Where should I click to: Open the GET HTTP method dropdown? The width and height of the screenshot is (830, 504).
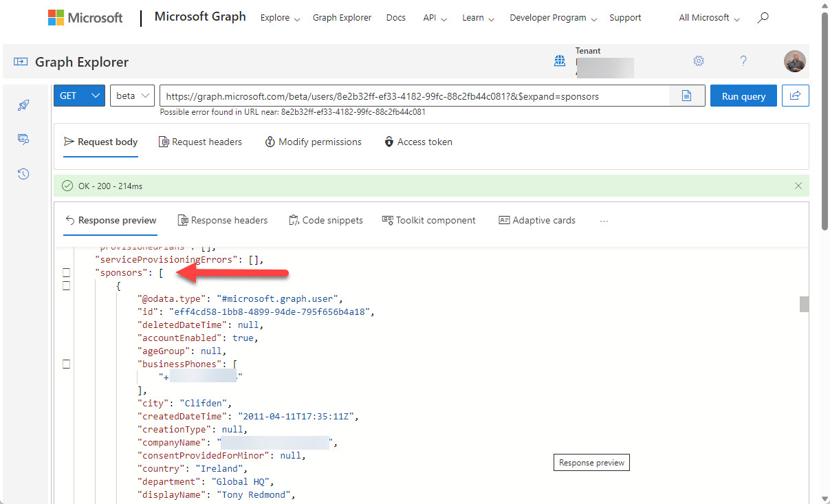79,96
